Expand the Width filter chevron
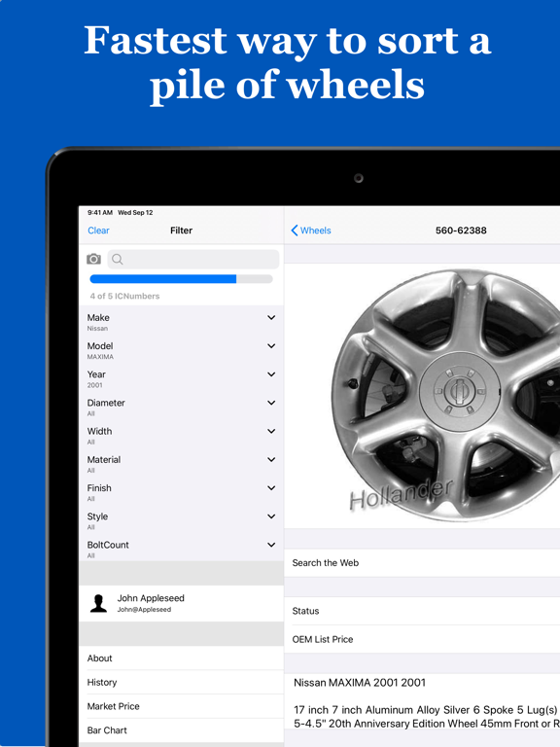560x747 pixels. tap(271, 431)
